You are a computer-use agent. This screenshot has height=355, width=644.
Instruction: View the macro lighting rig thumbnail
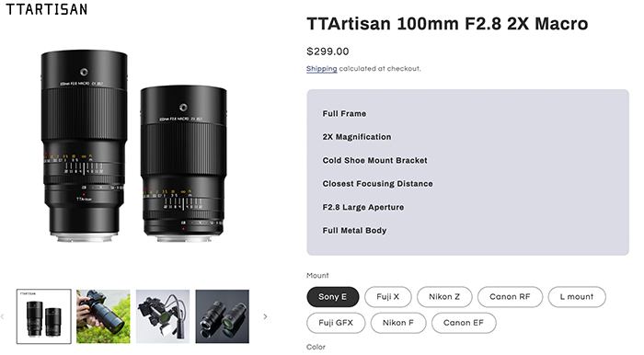163,316
